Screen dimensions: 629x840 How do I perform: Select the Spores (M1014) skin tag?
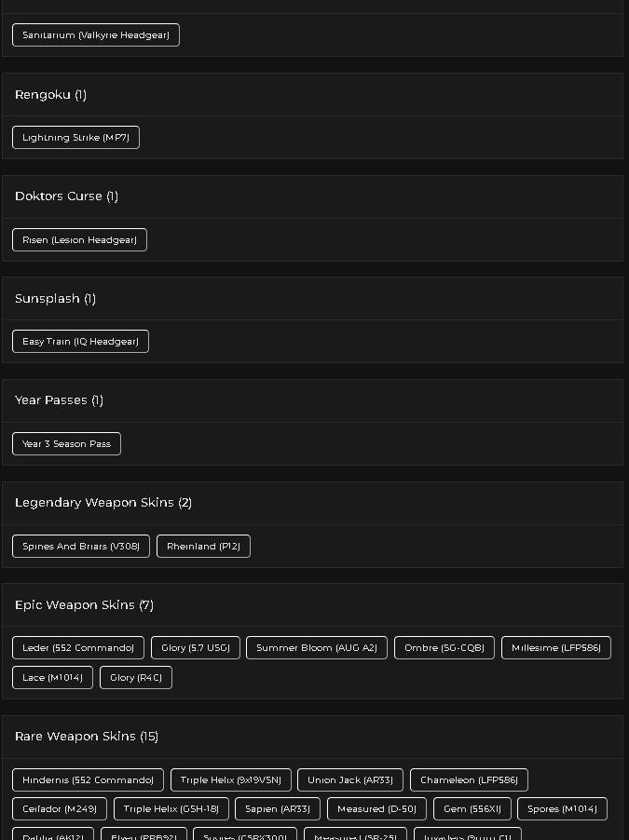point(562,808)
